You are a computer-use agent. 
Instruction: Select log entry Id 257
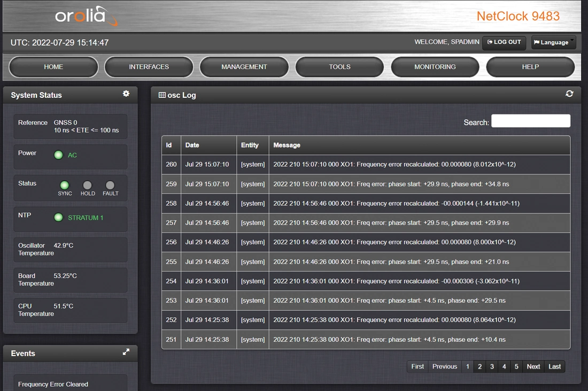366,223
